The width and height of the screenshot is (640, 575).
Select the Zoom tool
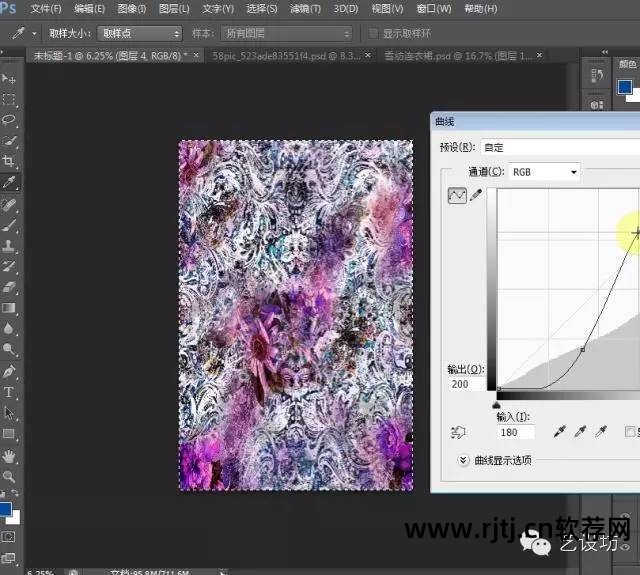point(9,477)
